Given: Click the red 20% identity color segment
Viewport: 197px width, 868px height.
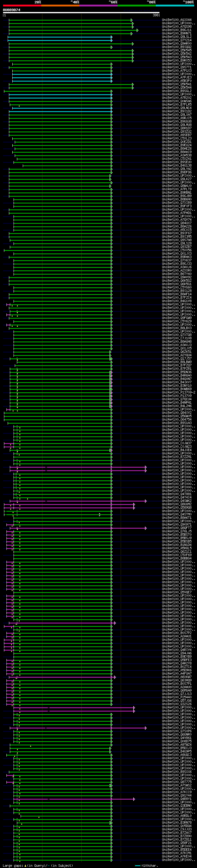Looking at the screenshot, I should click(22, 6).
